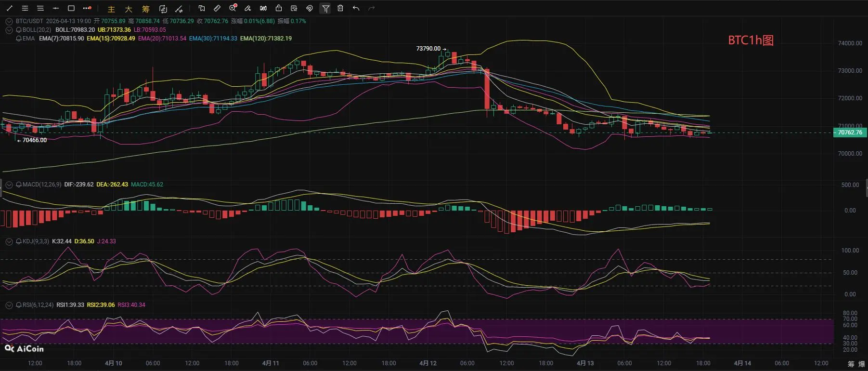Image resolution: width=868 pixels, height=371 pixels.
Task: Click the candlestick style icon
Action: (x=263, y=8)
